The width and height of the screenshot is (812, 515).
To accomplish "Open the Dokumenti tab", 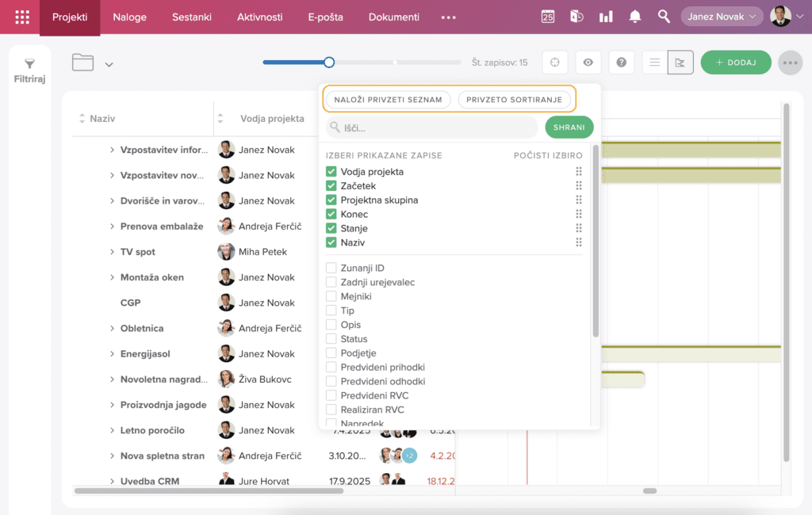I will coord(394,17).
